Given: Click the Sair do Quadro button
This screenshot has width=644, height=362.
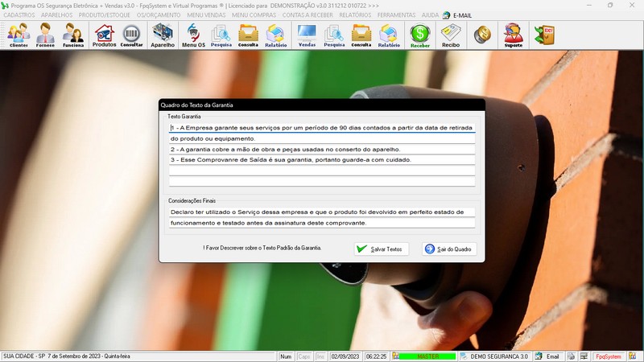Looking at the screenshot, I should (449, 249).
